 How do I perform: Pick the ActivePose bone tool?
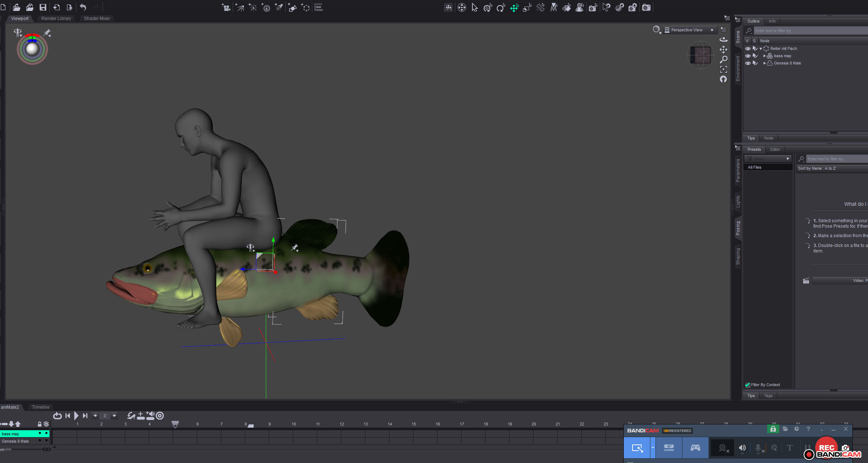(x=540, y=8)
